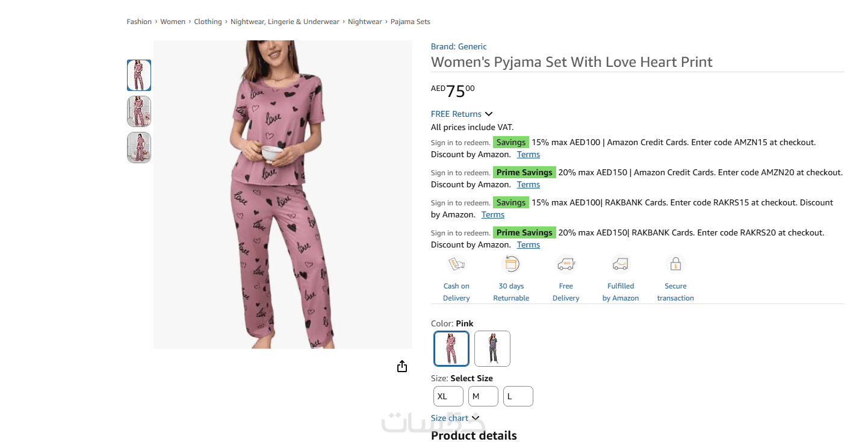Screen dimensions: 868x442
Task: Choose size XL
Action: tap(448, 396)
